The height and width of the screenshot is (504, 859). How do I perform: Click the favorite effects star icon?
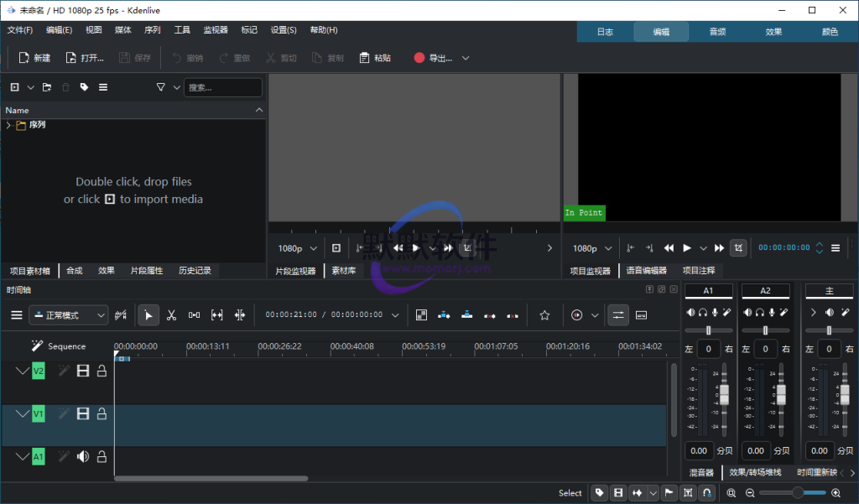544,315
